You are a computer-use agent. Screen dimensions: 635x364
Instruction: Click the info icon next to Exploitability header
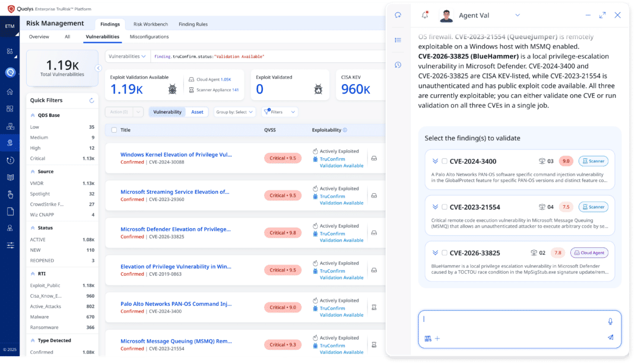[345, 130]
